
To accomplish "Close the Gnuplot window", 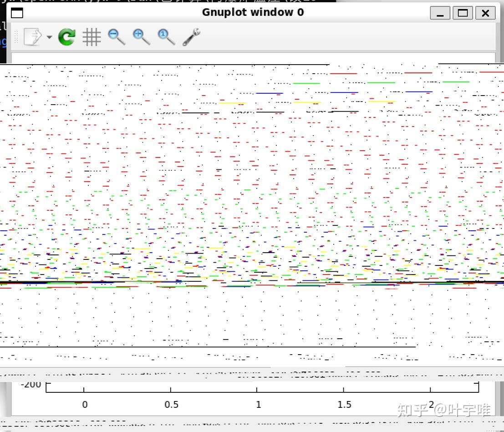I will (485, 13).
